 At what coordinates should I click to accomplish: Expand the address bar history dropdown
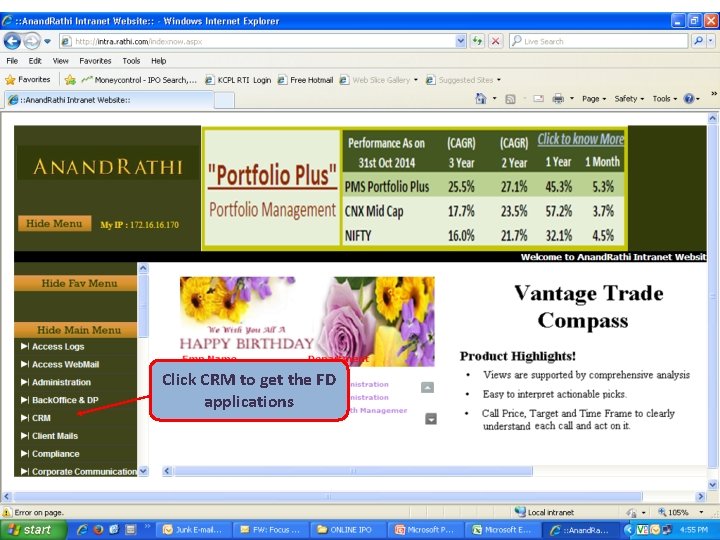[x=461, y=41]
